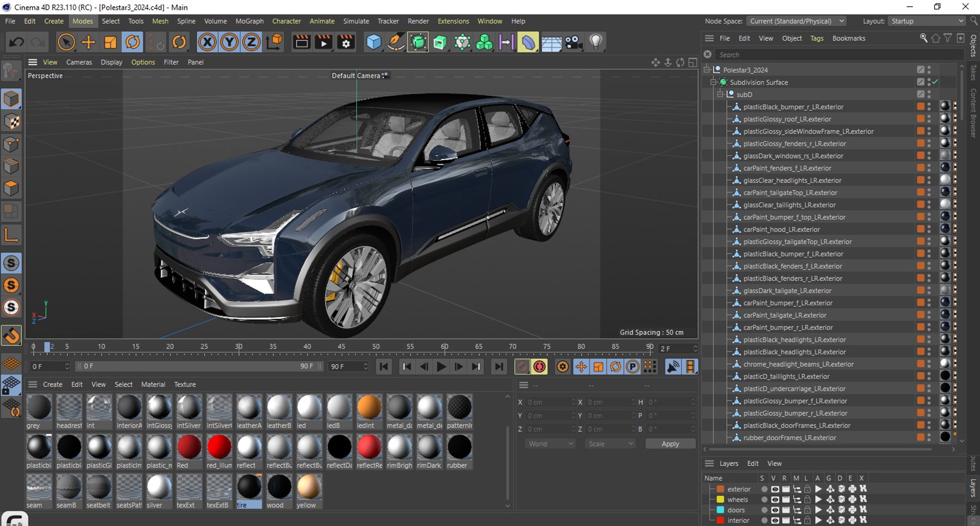This screenshot has height=526, width=980.
Task: Open the Modes menu
Action: [83, 21]
